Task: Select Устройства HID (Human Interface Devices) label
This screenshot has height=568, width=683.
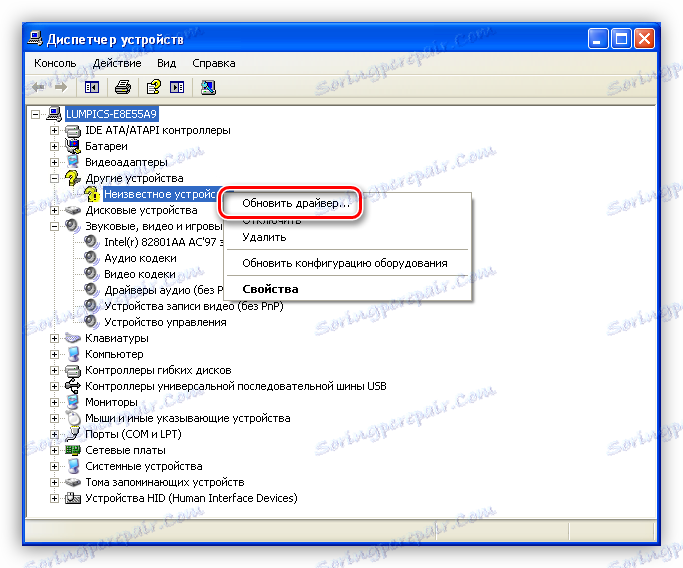Action: 191,498
